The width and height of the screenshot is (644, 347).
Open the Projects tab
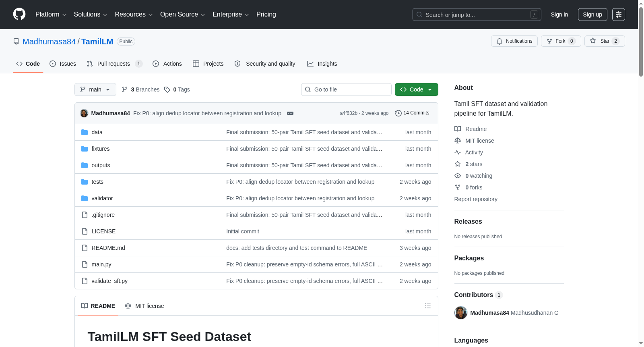208,64
